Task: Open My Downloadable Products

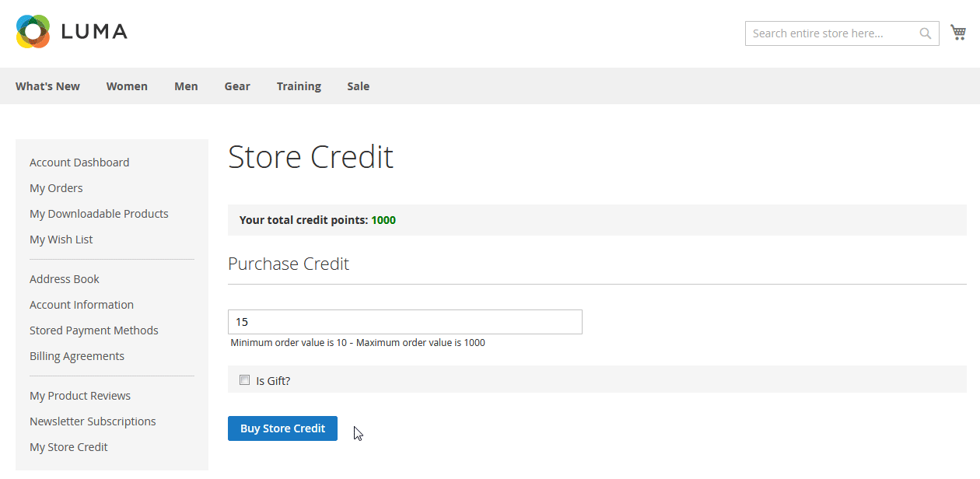Action: coord(99,214)
